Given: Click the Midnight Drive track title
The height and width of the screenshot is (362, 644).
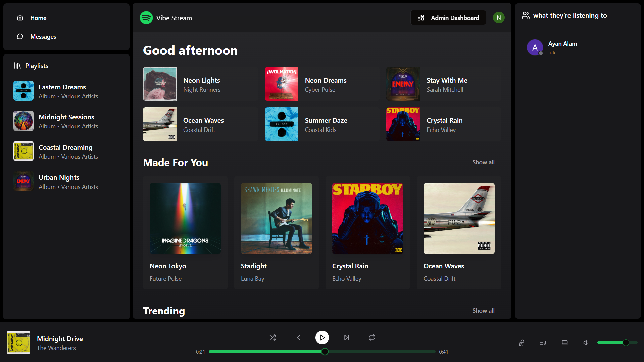Looking at the screenshot, I should pos(60,339).
